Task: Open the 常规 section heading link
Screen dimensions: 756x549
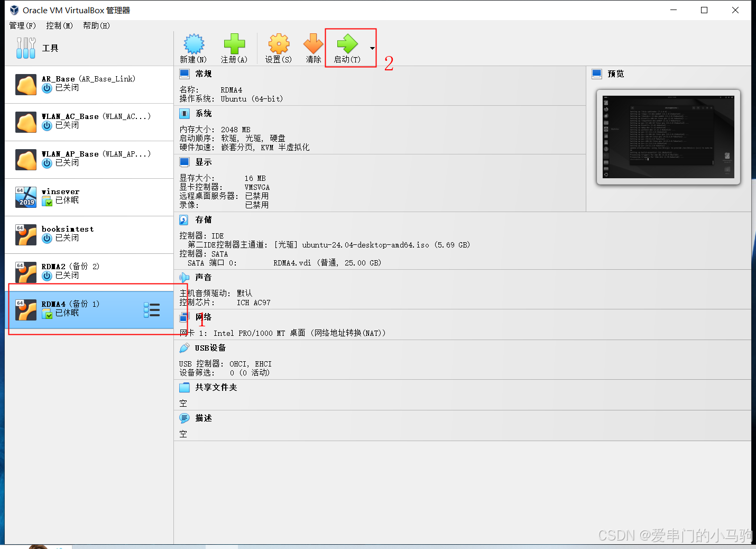Action: coord(204,74)
